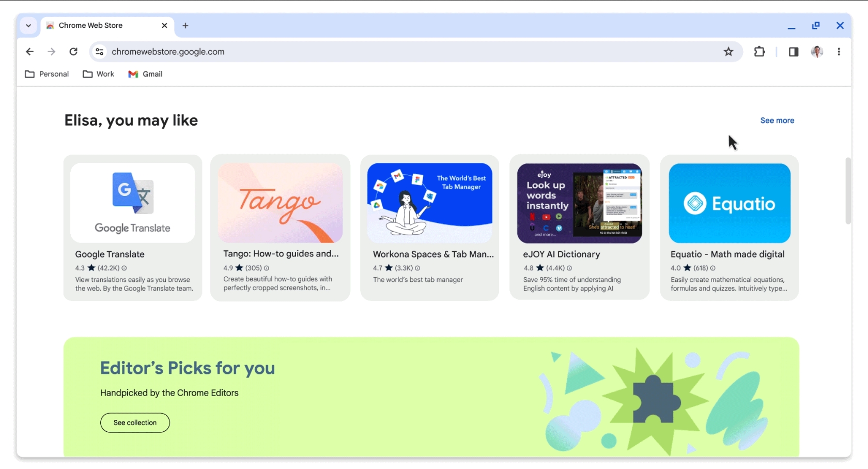Viewport: 868px width, 469px height.
Task: Click info icon beside Workona rating
Action: (417, 268)
